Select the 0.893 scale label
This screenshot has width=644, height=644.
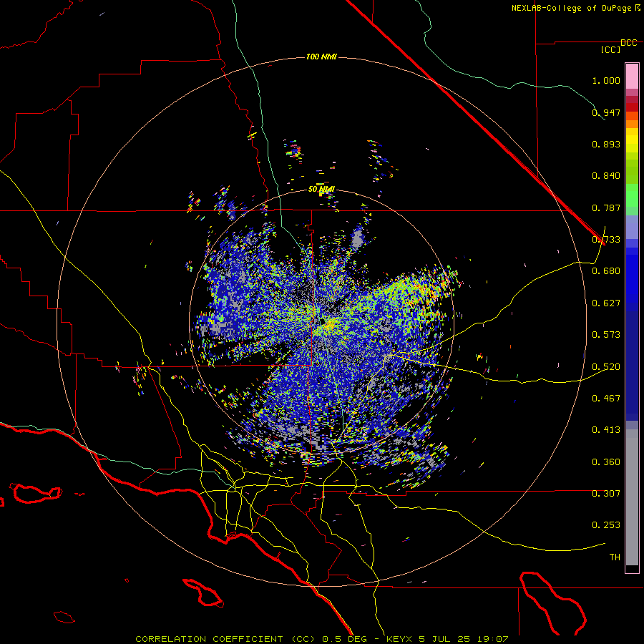[x=606, y=144]
